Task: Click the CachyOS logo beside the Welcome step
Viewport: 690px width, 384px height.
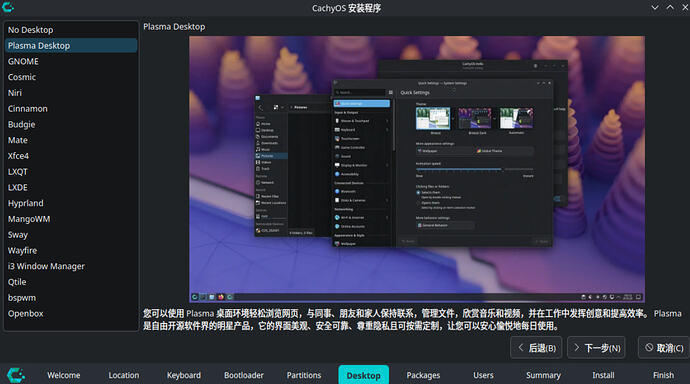Action: (x=16, y=375)
